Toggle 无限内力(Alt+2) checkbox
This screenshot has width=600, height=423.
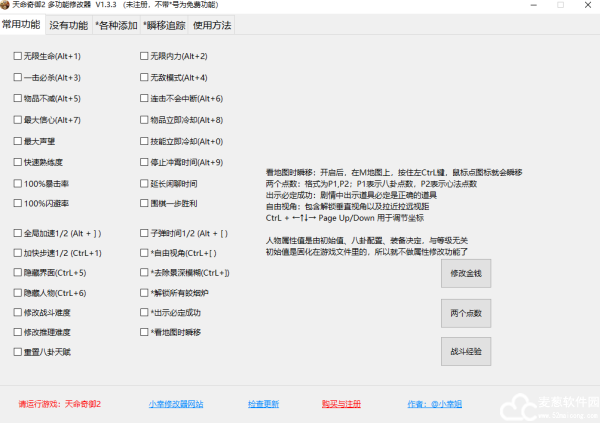[144, 56]
